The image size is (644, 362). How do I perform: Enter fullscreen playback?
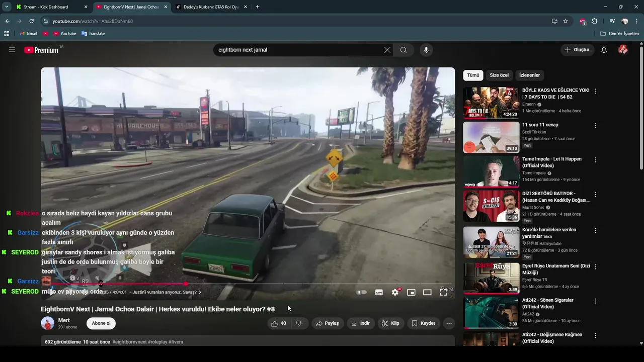(x=443, y=292)
